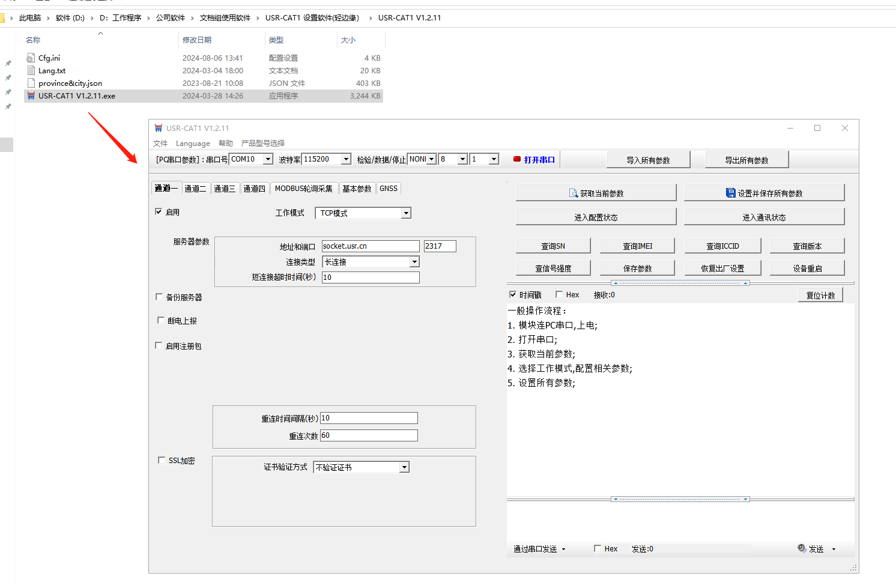Open the baud rate 115200 dropdown

346,159
